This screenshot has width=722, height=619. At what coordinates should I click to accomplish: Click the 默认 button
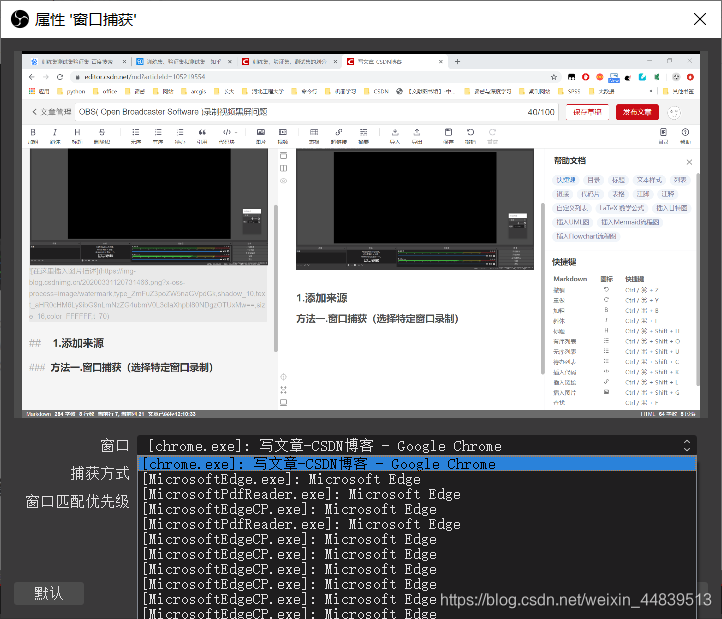pyautogui.click(x=49, y=593)
